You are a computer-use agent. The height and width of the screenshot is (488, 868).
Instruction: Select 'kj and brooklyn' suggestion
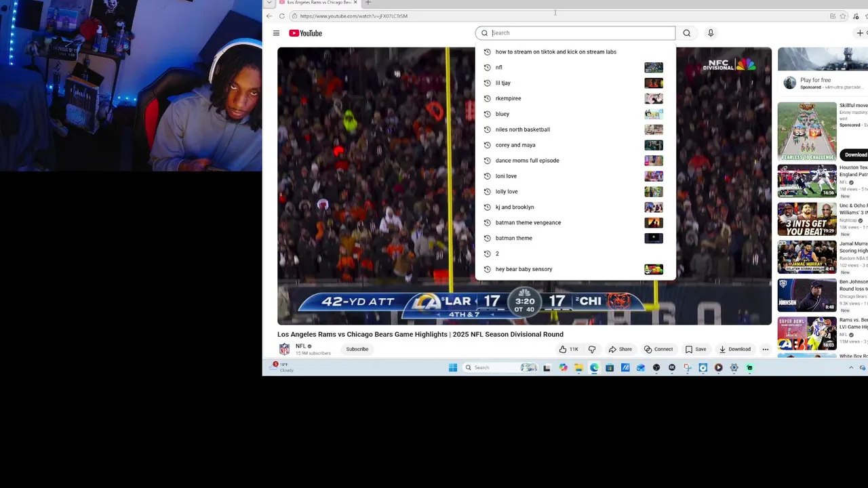(575, 207)
